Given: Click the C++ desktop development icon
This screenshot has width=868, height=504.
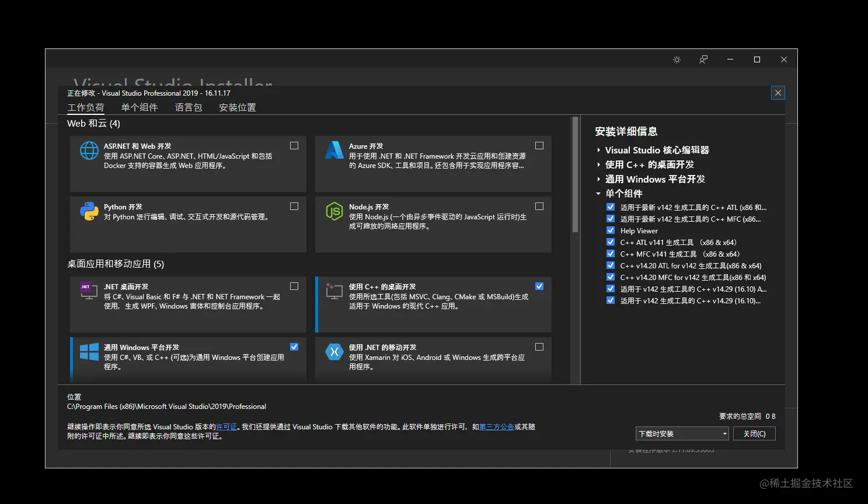Looking at the screenshot, I should [334, 291].
